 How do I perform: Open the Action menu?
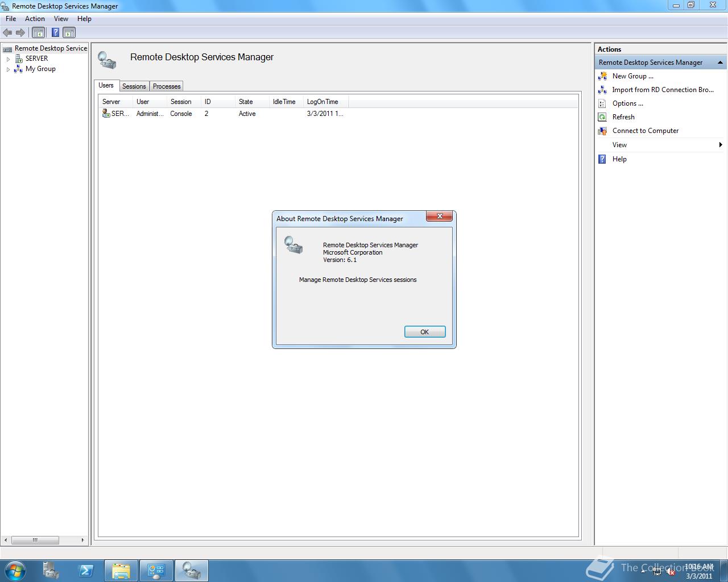click(35, 19)
